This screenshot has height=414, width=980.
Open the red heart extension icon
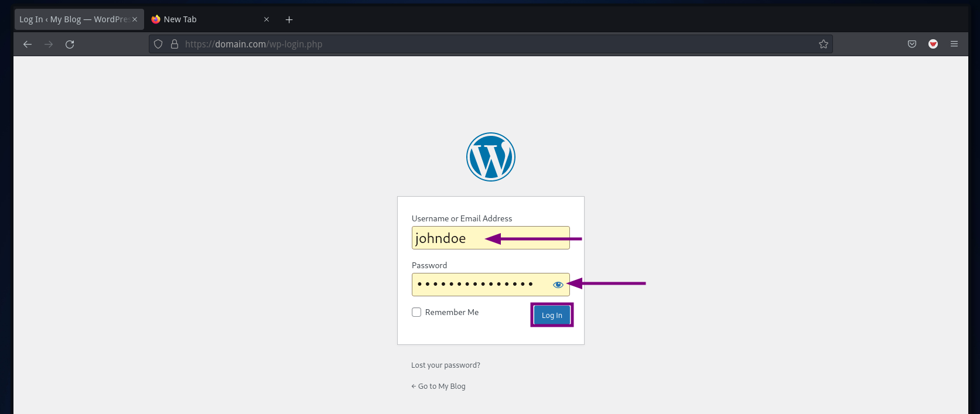933,44
